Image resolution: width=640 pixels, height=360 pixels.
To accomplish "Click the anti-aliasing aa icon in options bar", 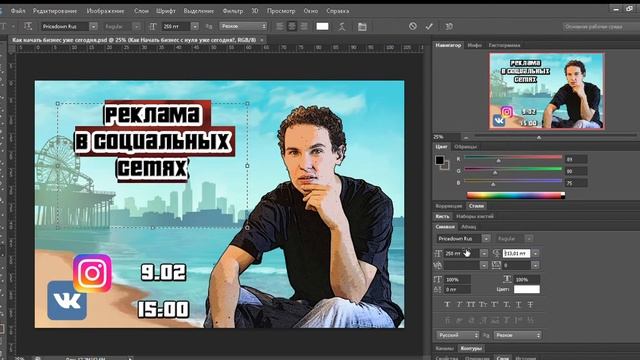I will click(x=209, y=27).
